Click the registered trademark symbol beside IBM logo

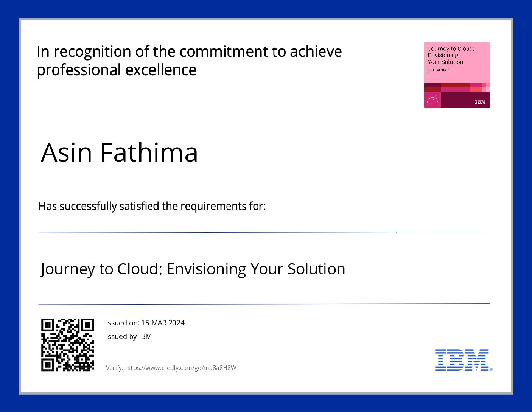[x=491, y=369]
